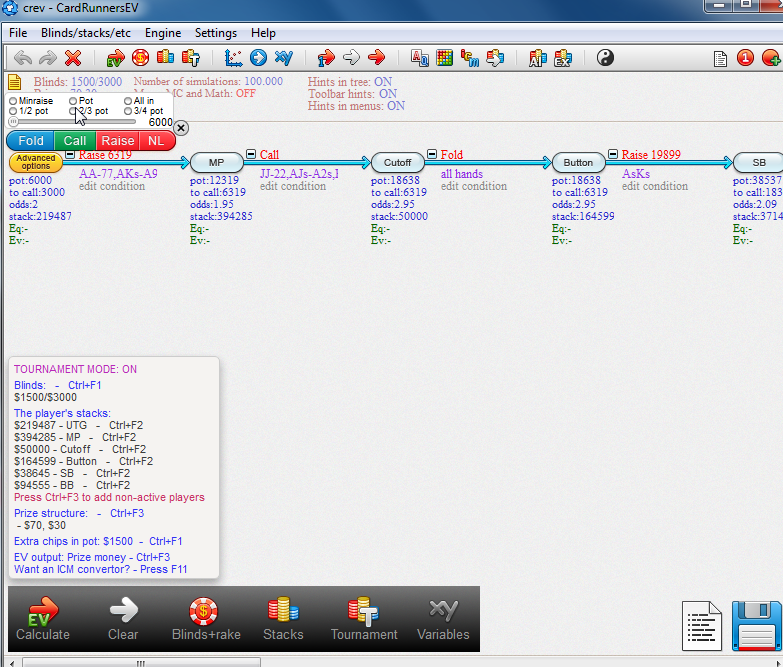The height and width of the screenshot is (667, 783).
Task: Collapse the MP Call branch
Action: point(251,154)
